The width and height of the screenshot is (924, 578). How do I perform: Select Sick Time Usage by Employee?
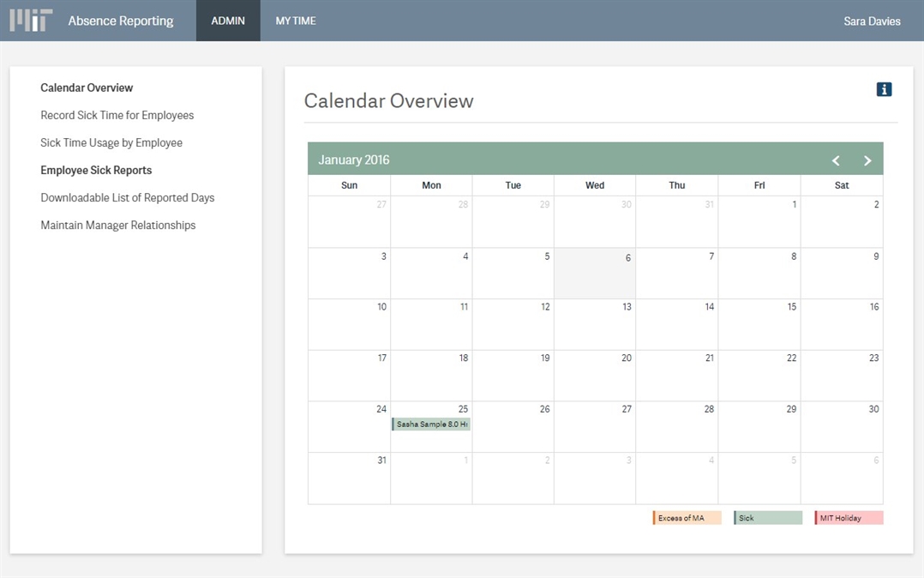click(111, 142)
